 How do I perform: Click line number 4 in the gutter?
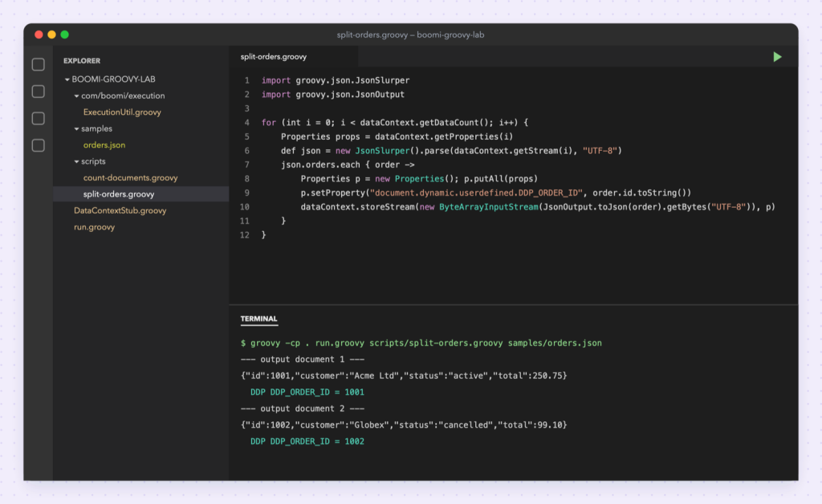pyautogui.click(x=247, y=123)
